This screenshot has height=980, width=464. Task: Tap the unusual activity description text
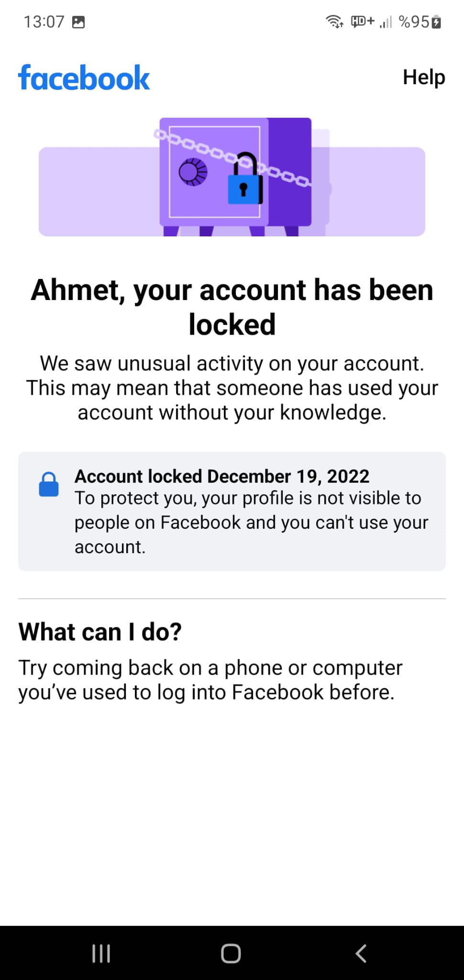click(x=232, y=388)
